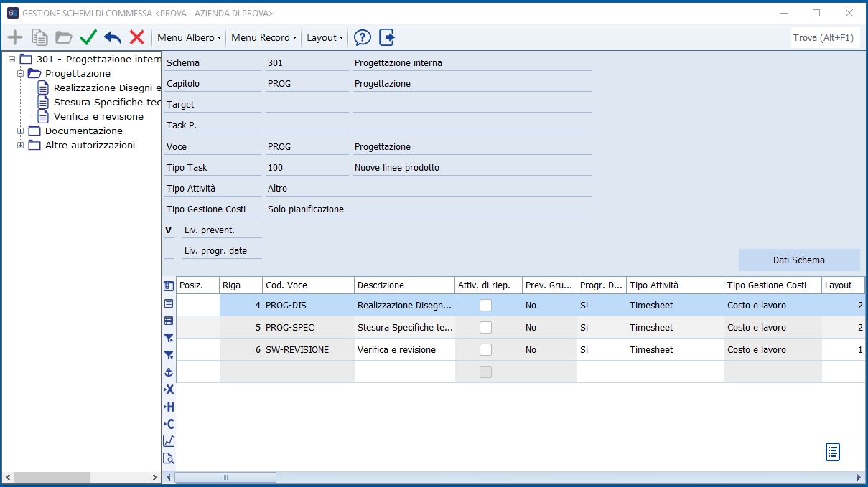
Task: Toggle Attiv. di riep. checkbox for PROG-DIS row
Action: [x=486, y=305]
